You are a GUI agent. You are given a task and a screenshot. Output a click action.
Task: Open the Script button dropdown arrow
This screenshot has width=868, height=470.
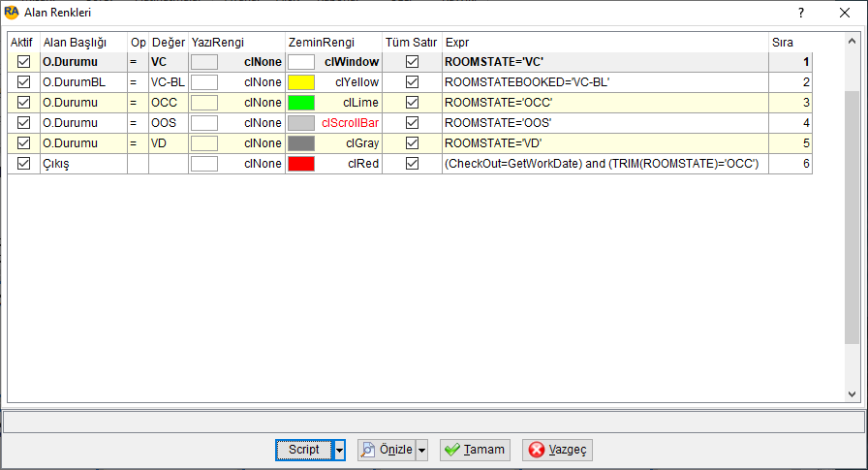click(x=339, y=450)
